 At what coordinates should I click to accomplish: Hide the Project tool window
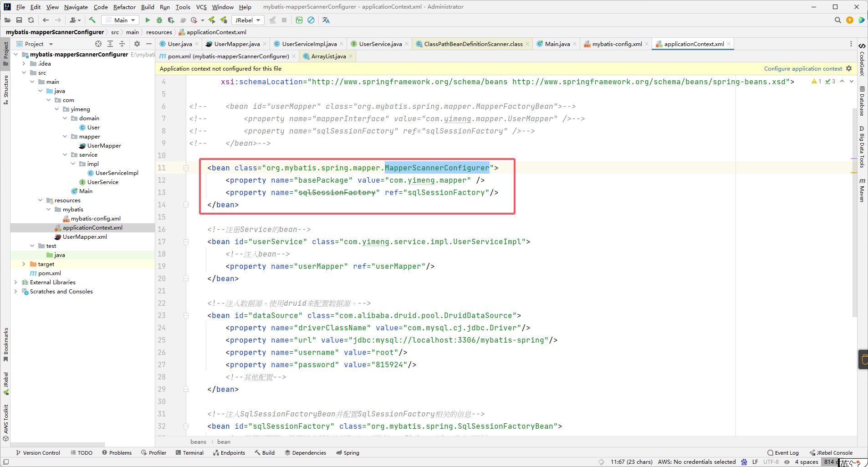(149, 44)
